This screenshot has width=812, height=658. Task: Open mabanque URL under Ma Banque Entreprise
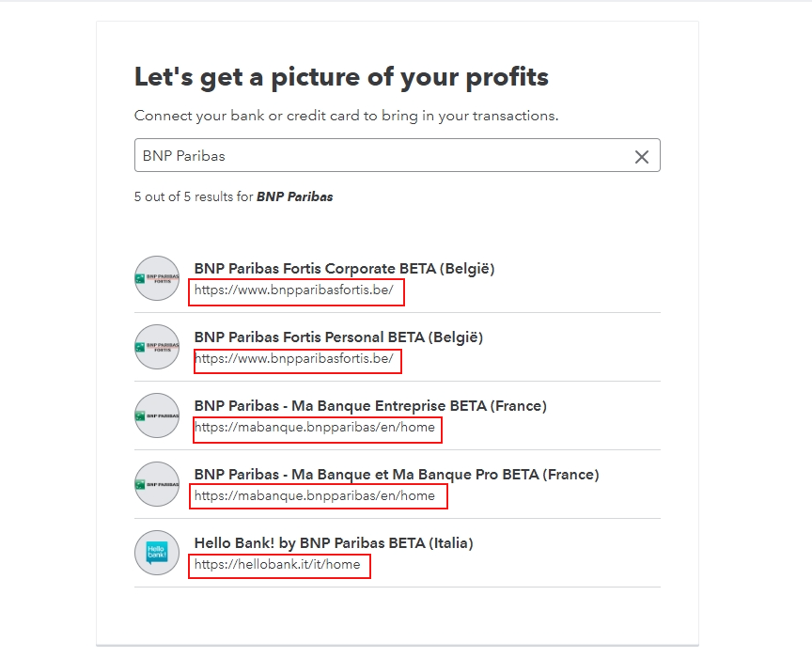tap(315, 428)
